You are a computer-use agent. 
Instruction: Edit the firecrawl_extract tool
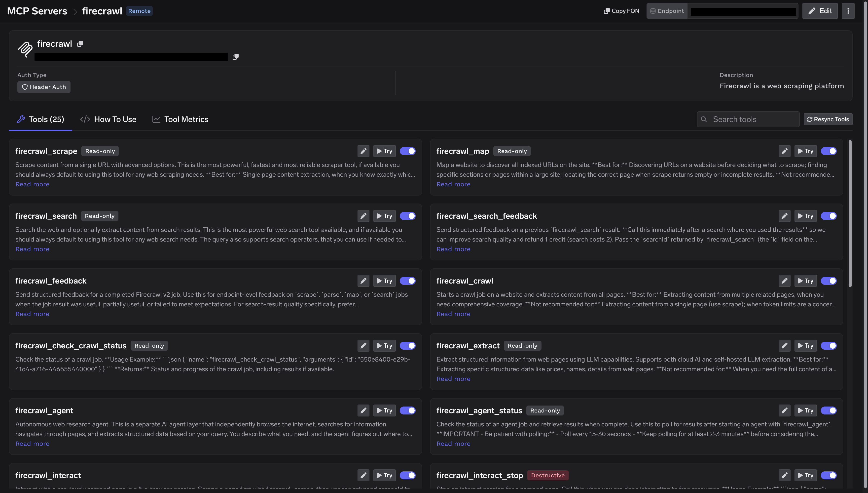(x=784, y=346)
